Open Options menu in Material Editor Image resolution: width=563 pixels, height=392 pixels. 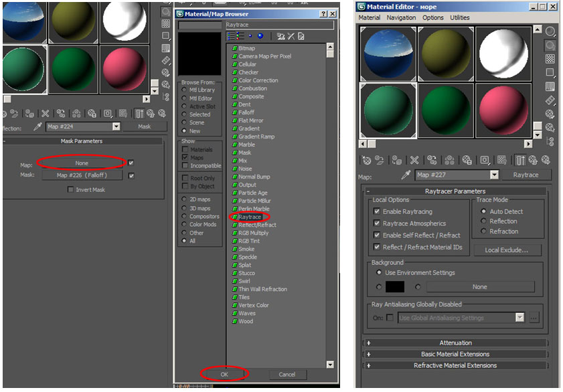click(432, 17)
